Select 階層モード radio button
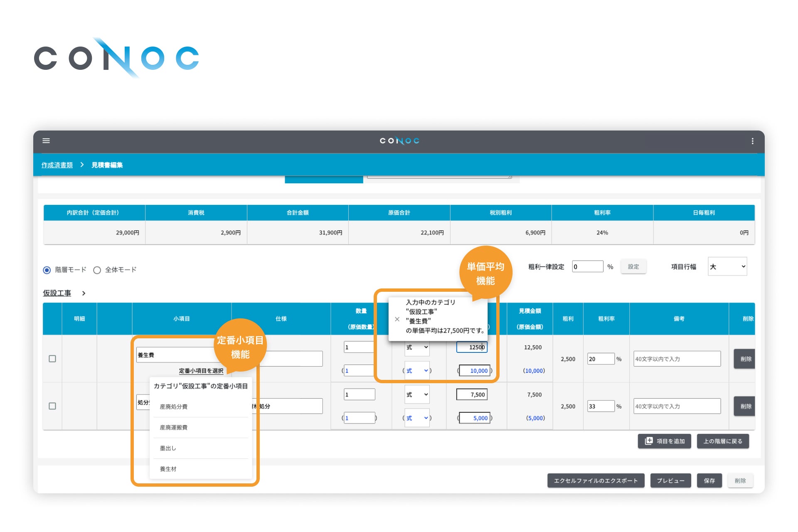 pos(47,270)
